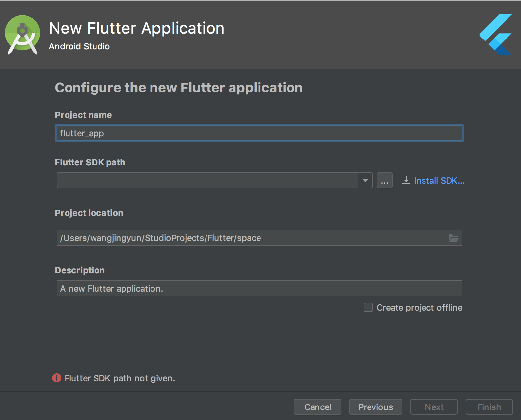521x420 pixels.
Task: Enable the Create project offline checkbox
Action: (368, 307)
